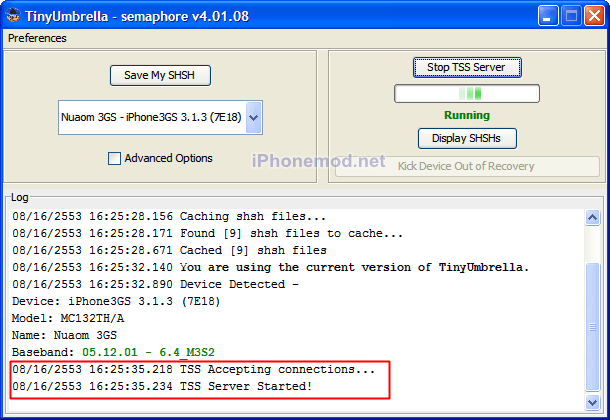Screen dimensions: 610x420
Task: Select the 'Device: iPhone3GS 3.1.3 (7E18)' log line
Action: pyautogui.click(x=116, y=301)
